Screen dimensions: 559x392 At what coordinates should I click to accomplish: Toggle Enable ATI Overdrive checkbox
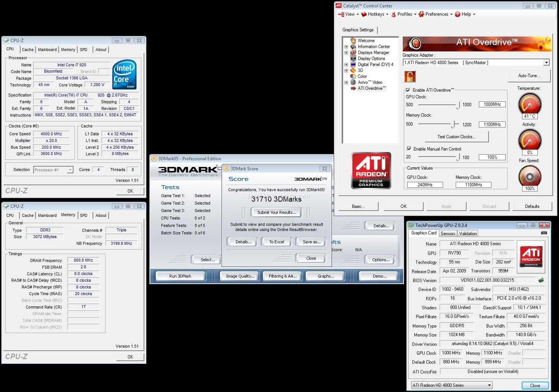(408, 90)
